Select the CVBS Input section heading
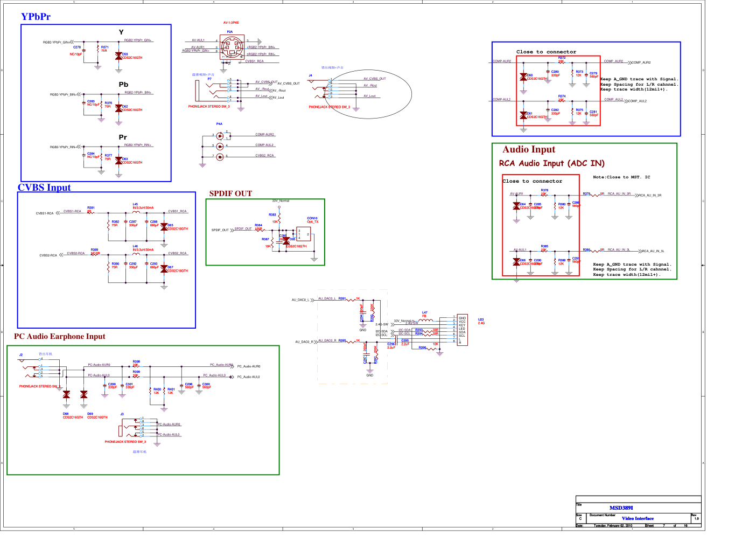The height and width of the screenshot is (535, 756). [44, 187]
